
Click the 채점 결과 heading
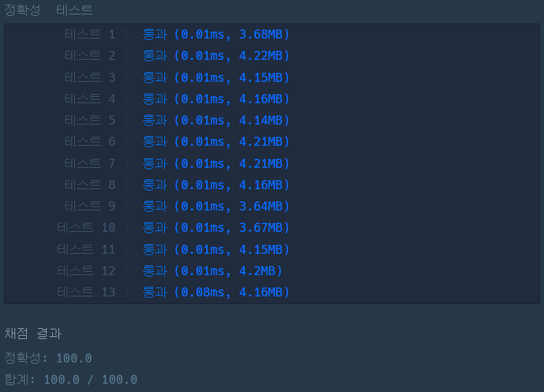[33, 334]
